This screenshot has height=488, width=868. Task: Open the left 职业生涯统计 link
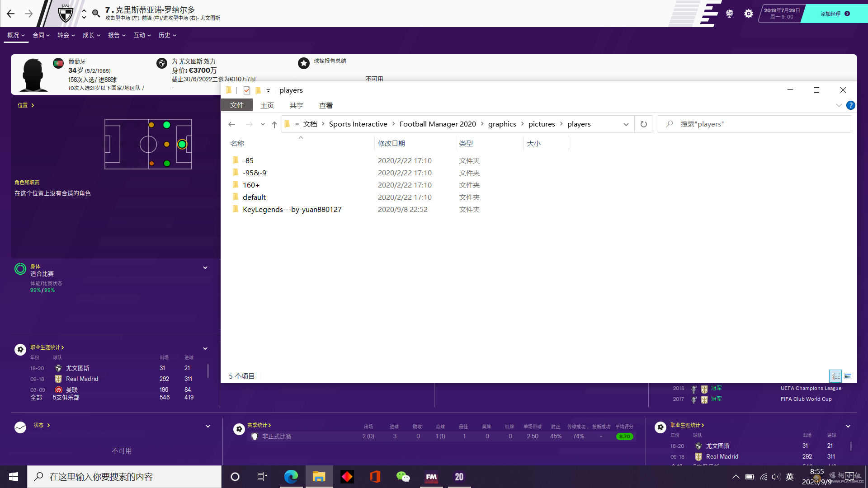coord(47,347)
